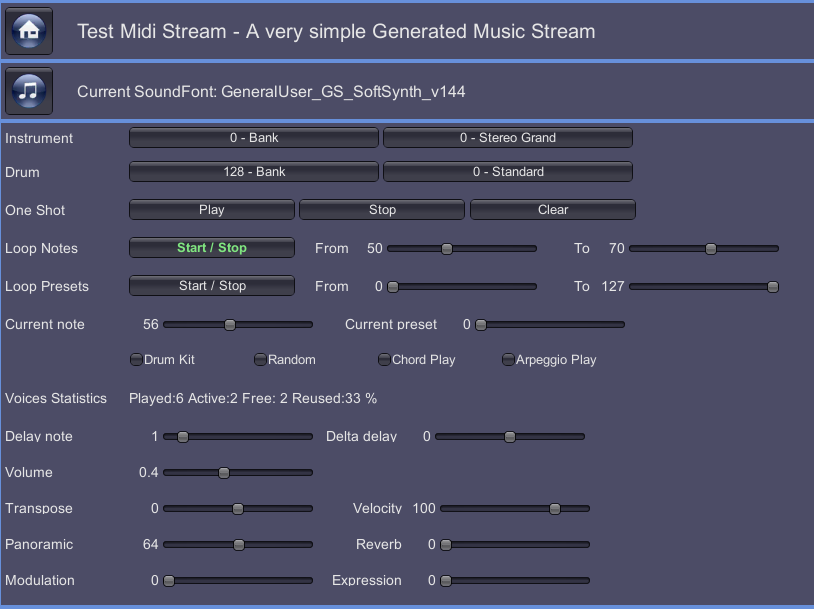
Task: Choose the "0 - Stereo Grand" instrument preset
Action: click(x=508, y=138)
